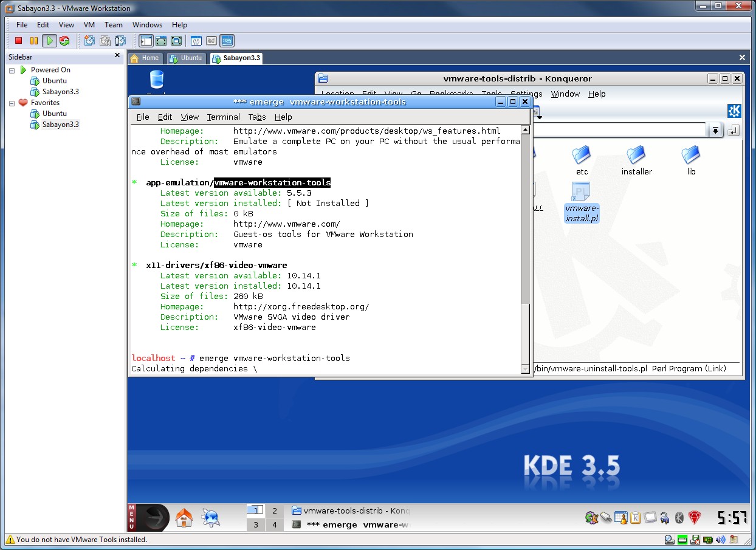Select Ubuntu under Powered On
756x550 pixels.
(x=55, y=81)
